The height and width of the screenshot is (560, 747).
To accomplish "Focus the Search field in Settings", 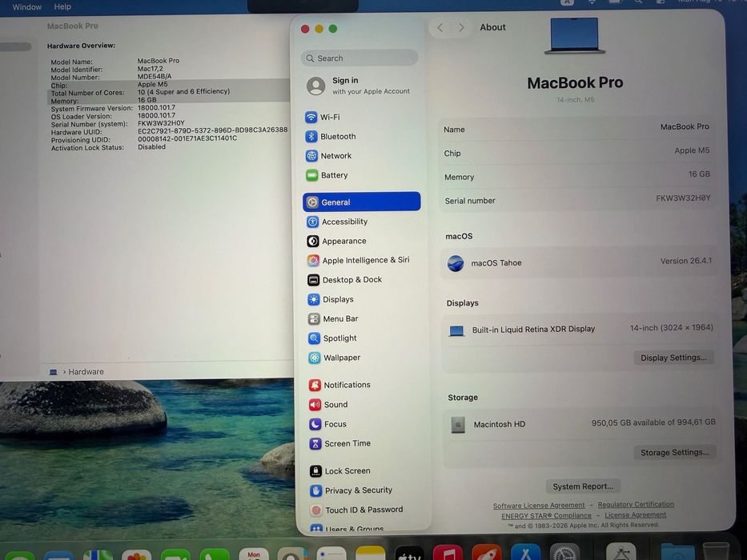I will (x=359, y=58).
